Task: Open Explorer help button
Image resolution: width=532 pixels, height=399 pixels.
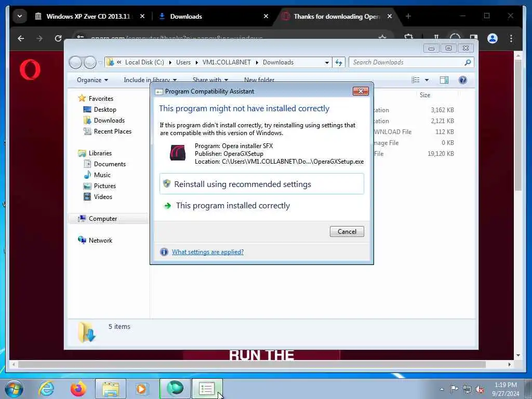Action: point(463,79)
